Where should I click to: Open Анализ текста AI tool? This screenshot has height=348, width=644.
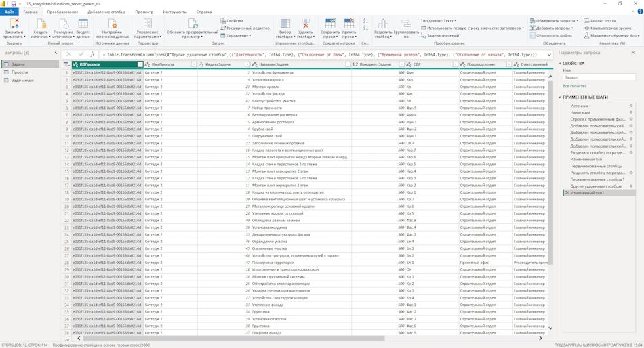click(600, 20)
